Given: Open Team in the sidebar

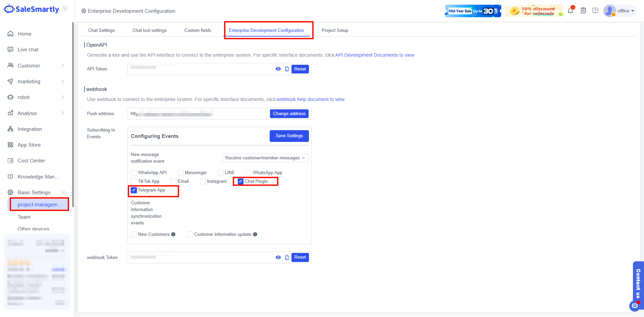Looking at the screenshot, I should (24, 217).
